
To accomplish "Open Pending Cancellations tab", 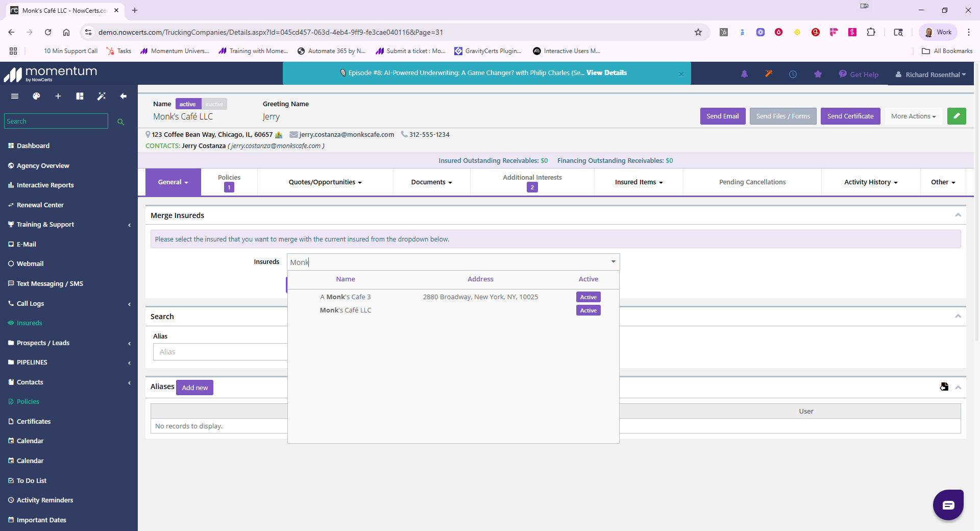I will tap(752, 182).
